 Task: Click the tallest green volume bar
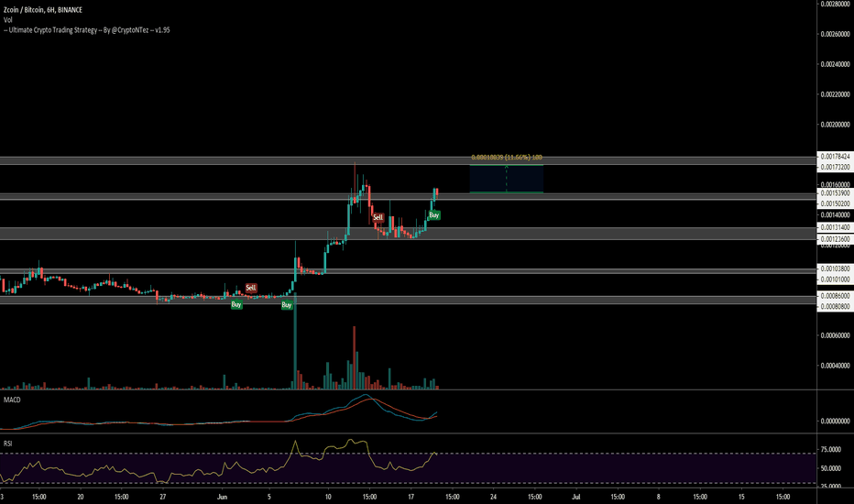tap(295, 342)
